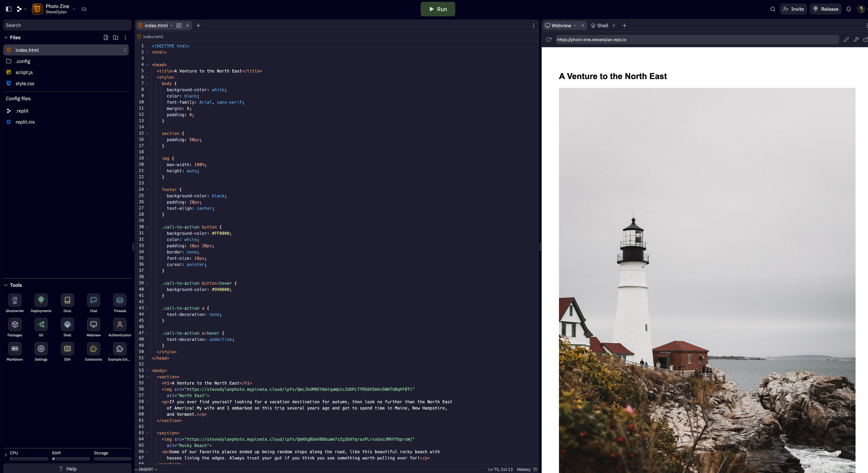Expand the CPU resource stats
This screenshot has width=868, height=473.
[6, 455]
